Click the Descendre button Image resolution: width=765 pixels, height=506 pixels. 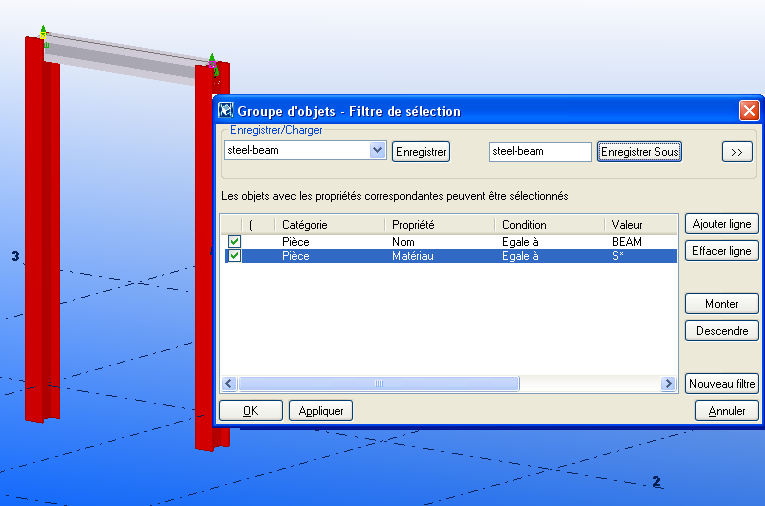point(722,330)
